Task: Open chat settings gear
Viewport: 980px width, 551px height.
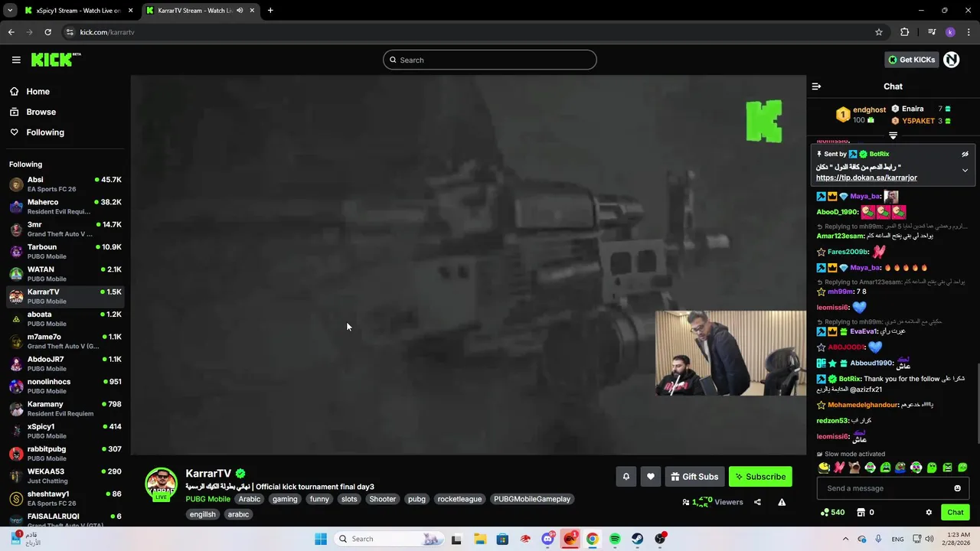Action: [929, 512]
